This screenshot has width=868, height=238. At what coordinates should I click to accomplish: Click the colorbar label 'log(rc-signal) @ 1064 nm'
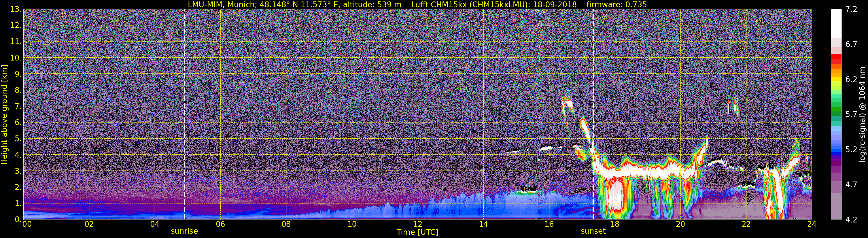tap(862, 115)
